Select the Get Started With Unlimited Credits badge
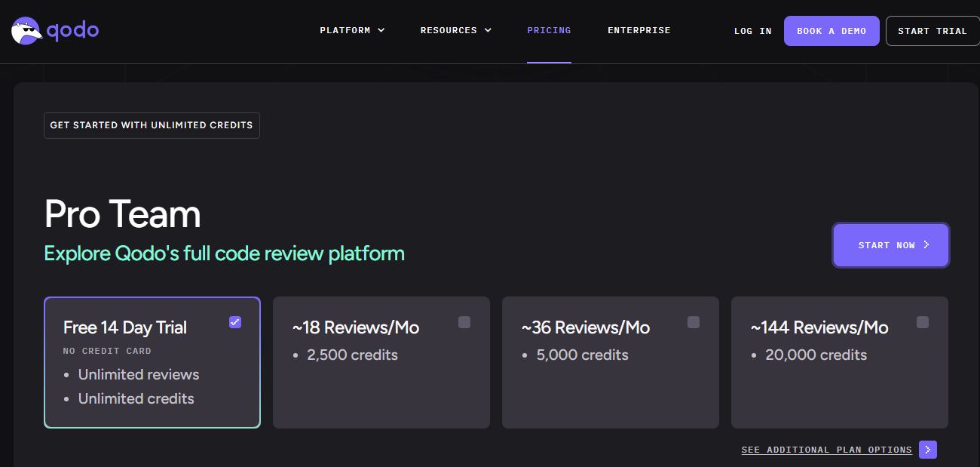The width and height of the screenshot is (980, 467). [x=152, y=125]
